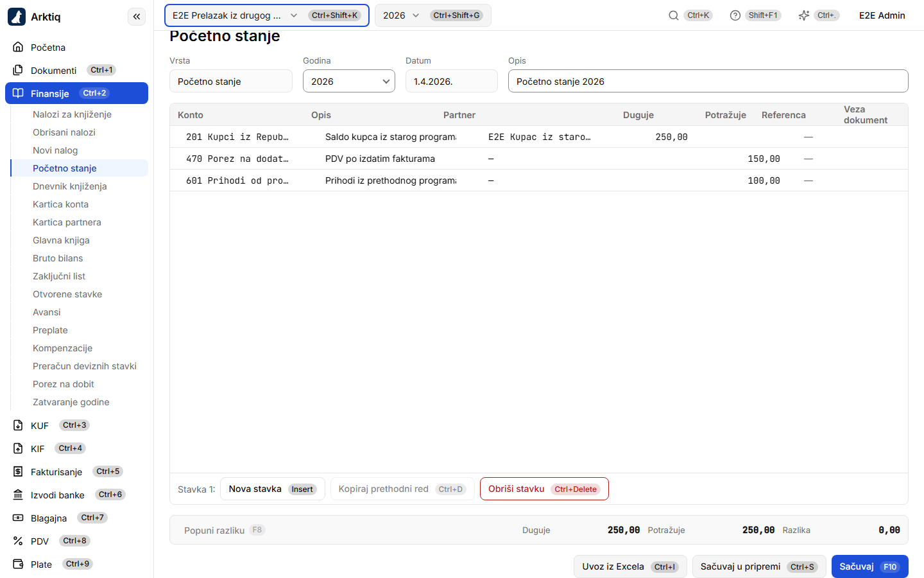Image resolution: width=924 pixels, height=578 pixels.
Task: Click the 601 Prihodi od pro… cell
Action: coord(237,180)
